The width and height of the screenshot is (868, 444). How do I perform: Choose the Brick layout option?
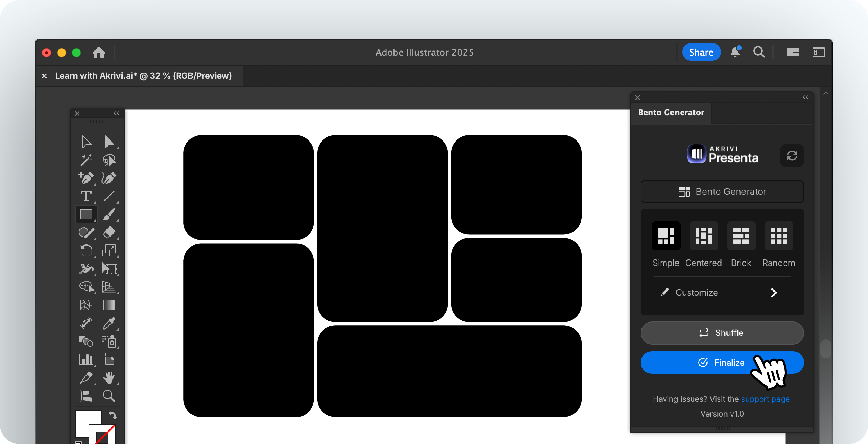tap(741, 236)
